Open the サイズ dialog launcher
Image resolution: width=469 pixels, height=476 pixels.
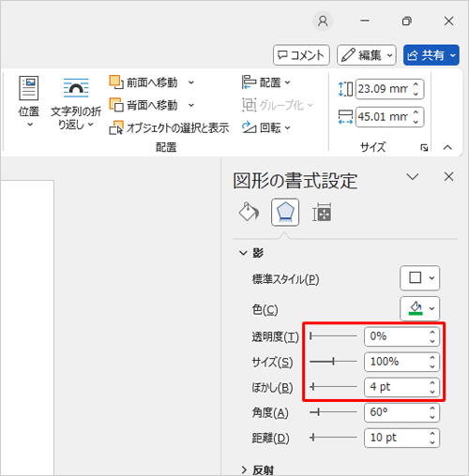424,147
